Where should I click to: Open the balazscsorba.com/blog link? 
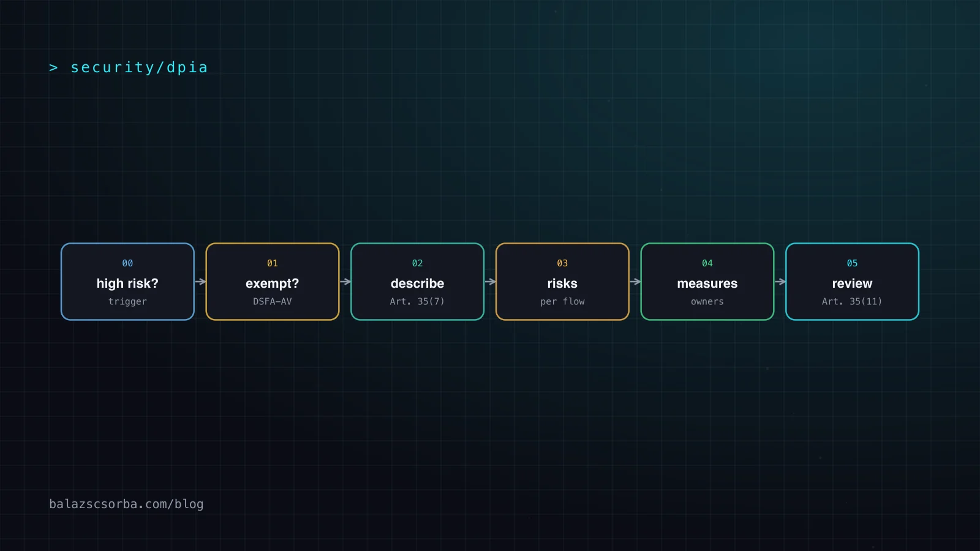click(126, 504)
